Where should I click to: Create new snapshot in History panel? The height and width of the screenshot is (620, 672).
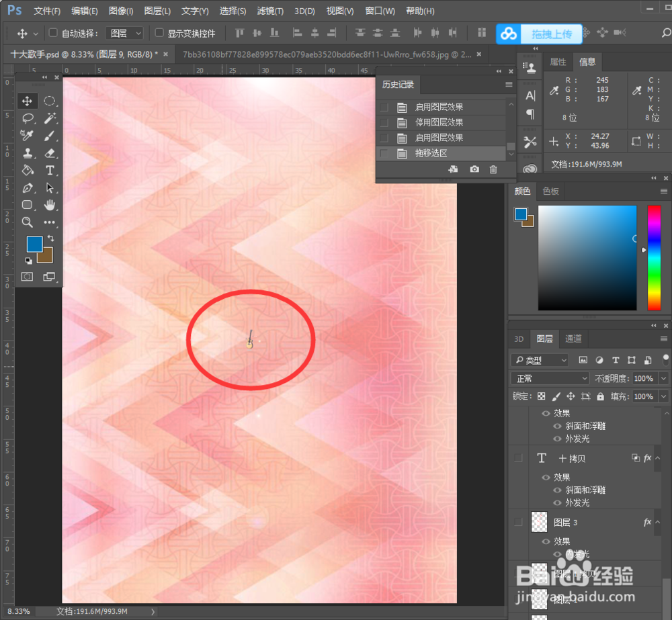(474, 169)
